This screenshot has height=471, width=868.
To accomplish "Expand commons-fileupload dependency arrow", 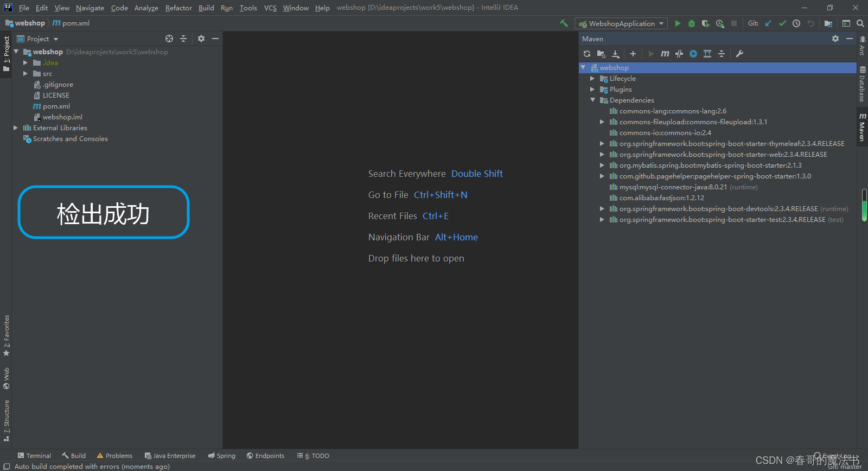I will pos(602,122).
